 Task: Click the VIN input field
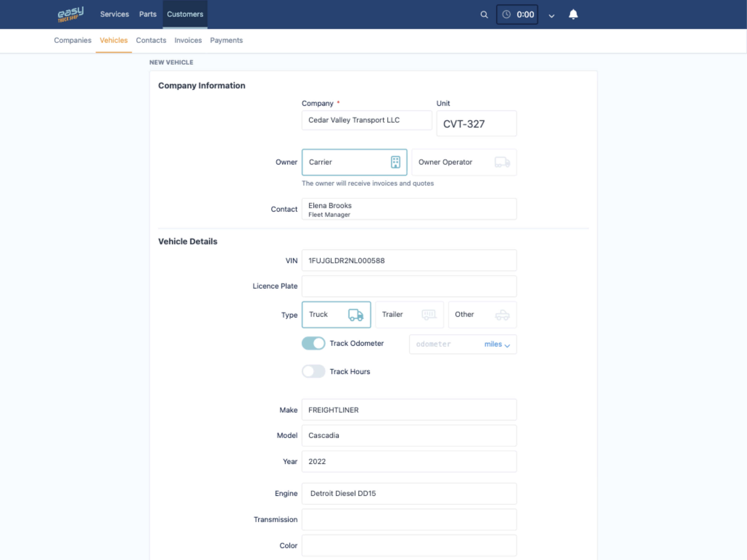[409, 261]
